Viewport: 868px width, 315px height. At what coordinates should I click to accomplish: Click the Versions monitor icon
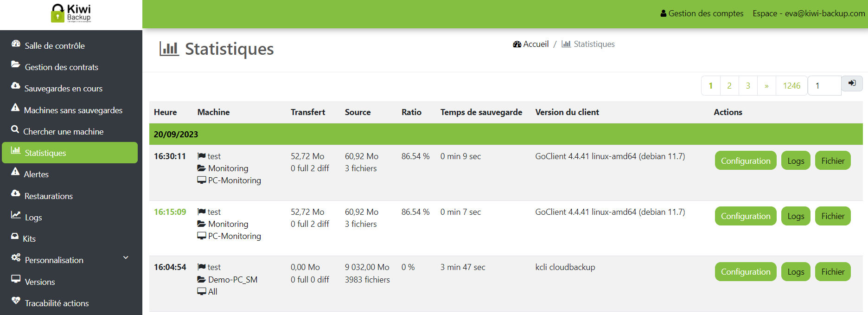(x=16, y=279)
